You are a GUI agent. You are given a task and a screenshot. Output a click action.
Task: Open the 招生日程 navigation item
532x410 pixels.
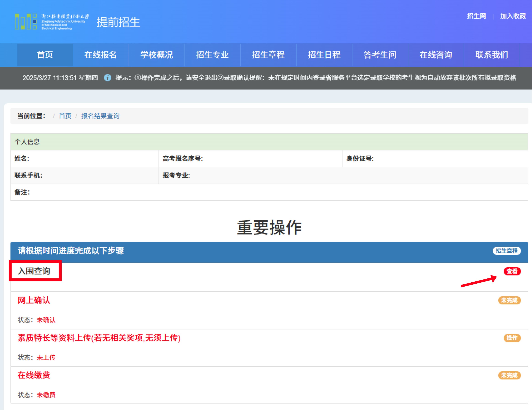click(x=324, y=55)
